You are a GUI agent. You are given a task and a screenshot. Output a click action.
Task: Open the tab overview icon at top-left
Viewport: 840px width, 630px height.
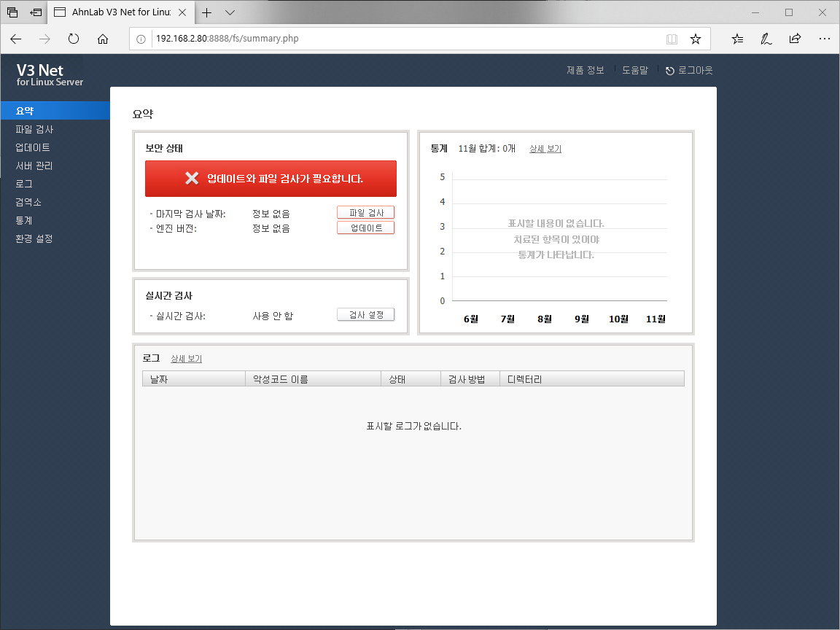tap(12, 12)
